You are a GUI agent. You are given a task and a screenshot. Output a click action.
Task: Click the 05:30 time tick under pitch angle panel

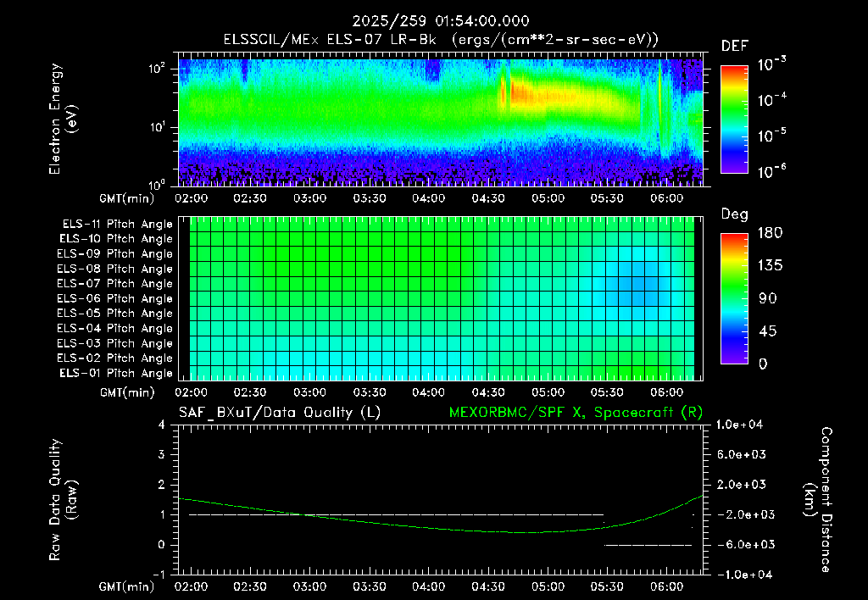pos(607,392)
